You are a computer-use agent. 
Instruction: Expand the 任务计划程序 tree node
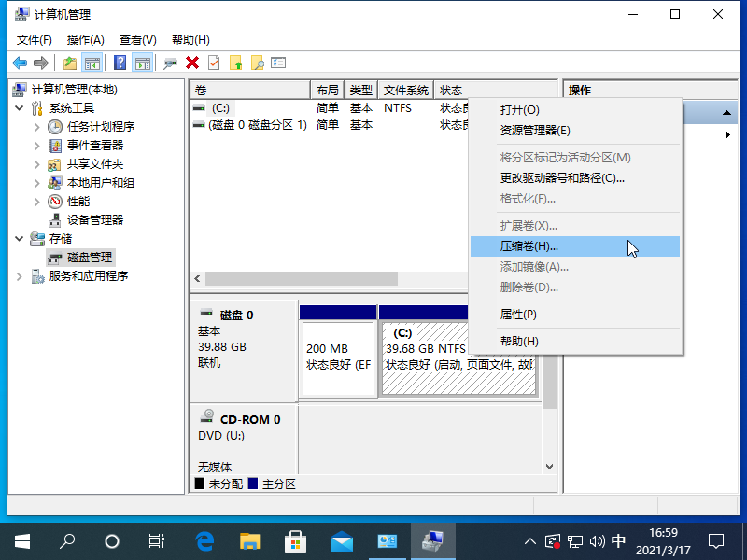point(37,127)
